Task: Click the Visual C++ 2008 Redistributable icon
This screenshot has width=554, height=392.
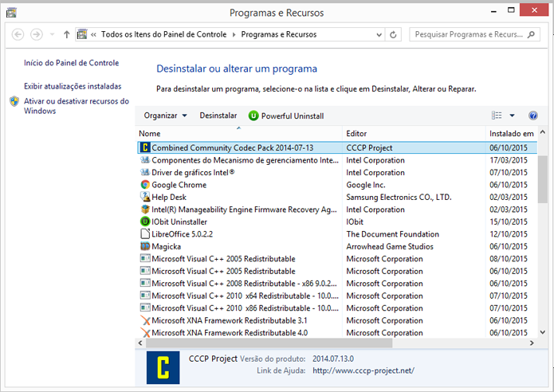Action: (x=145, y=283)
